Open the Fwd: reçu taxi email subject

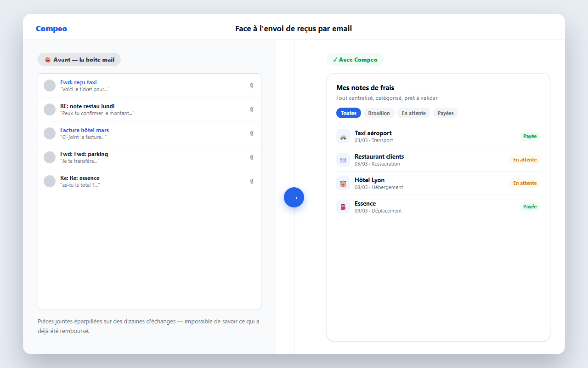79,82
